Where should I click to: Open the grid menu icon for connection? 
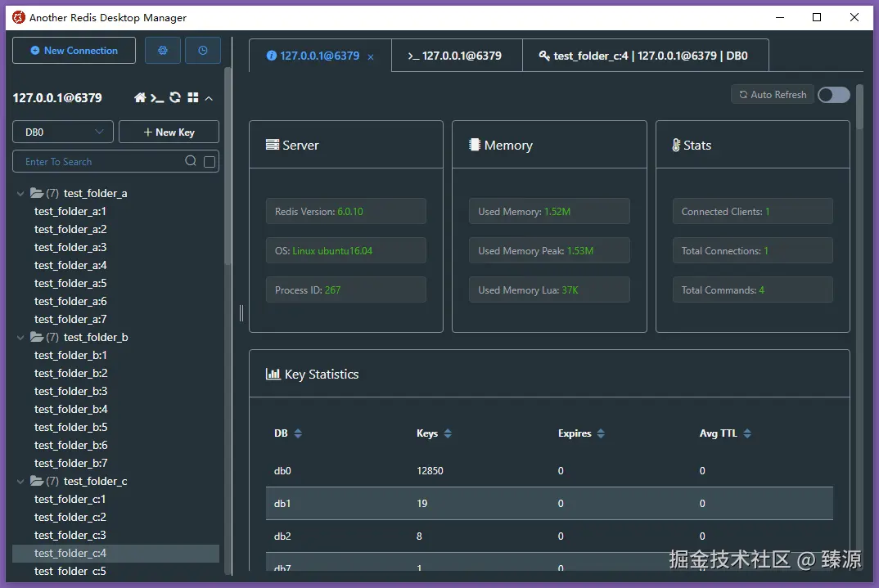[193, 97]
